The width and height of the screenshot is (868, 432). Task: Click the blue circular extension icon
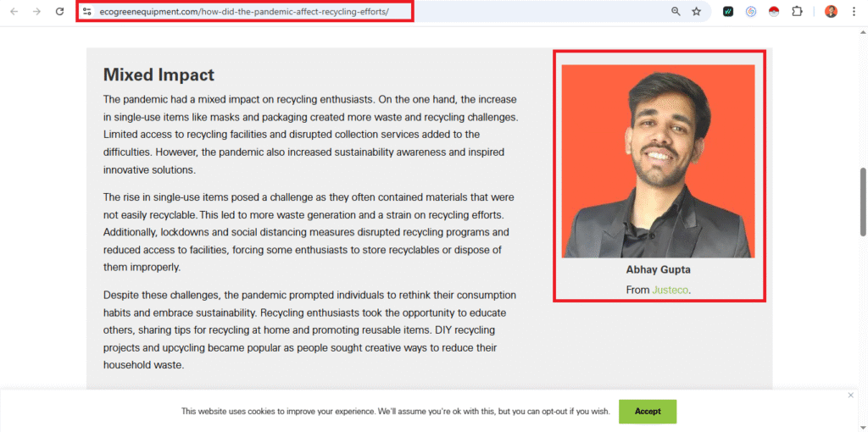(751, 11)
